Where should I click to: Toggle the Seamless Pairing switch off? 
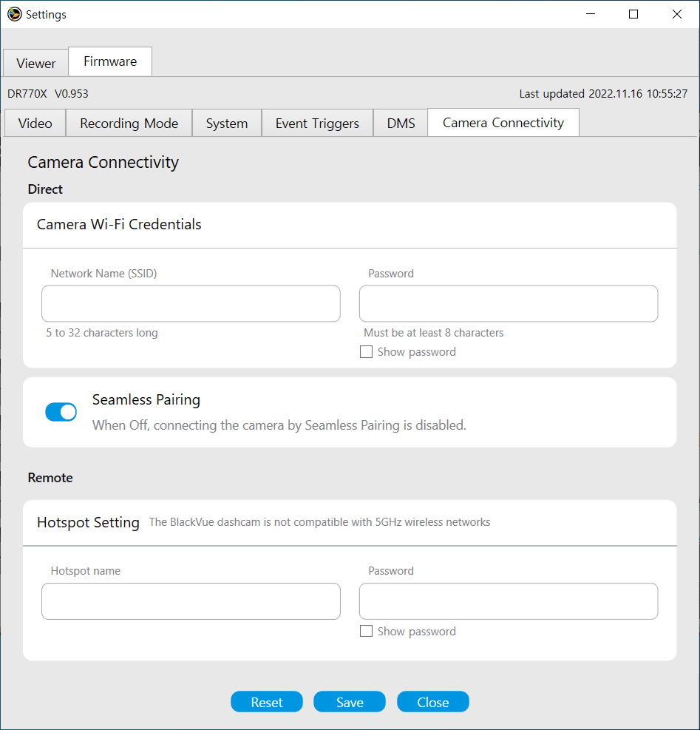pos(61,412)
